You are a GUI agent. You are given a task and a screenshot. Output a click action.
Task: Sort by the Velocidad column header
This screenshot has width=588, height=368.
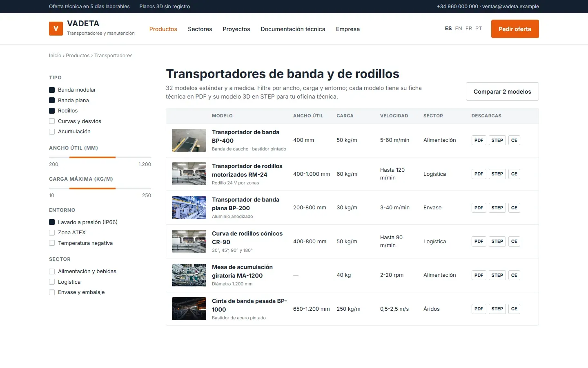394,116
